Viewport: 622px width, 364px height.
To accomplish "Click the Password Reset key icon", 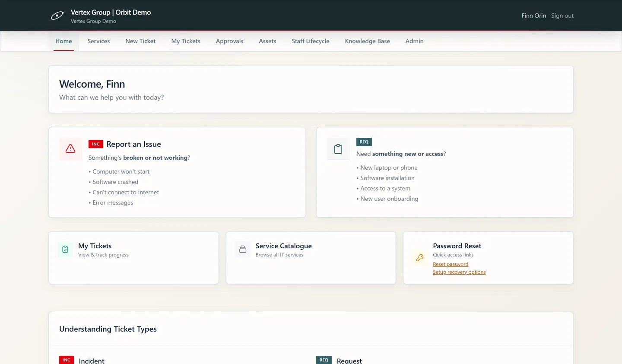I will (420, 258).
